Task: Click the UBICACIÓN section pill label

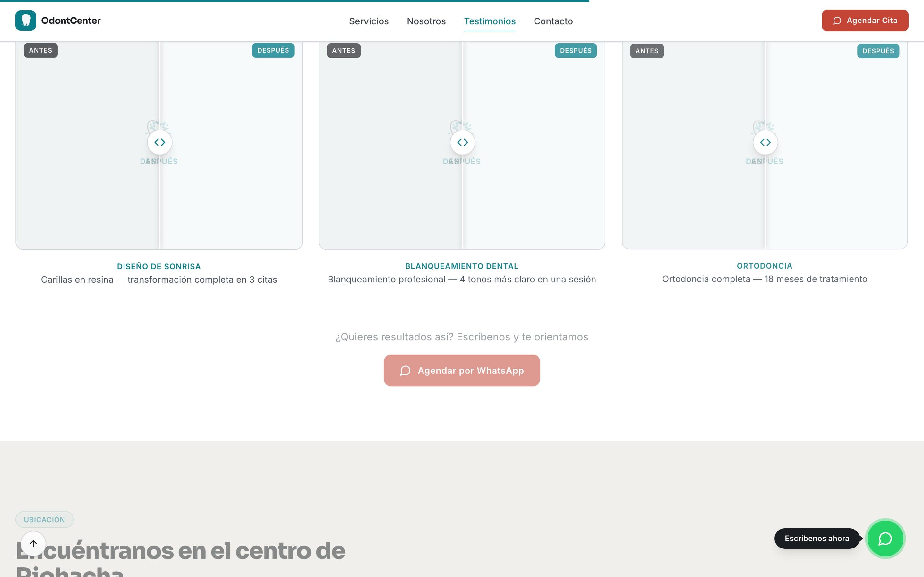Action: coord(44,519)
